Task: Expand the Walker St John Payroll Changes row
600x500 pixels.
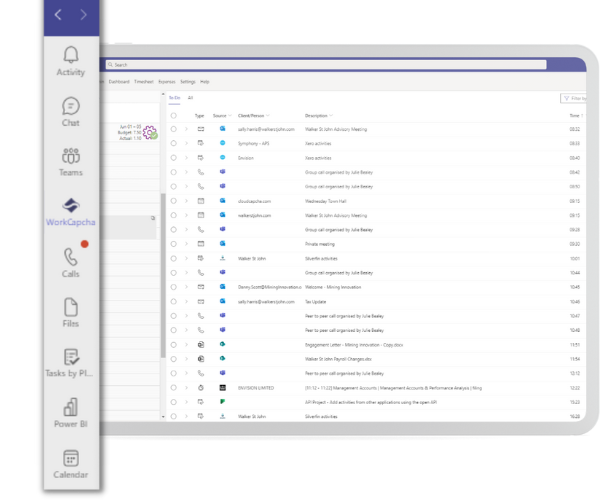Action: click(x=186, y=359)
